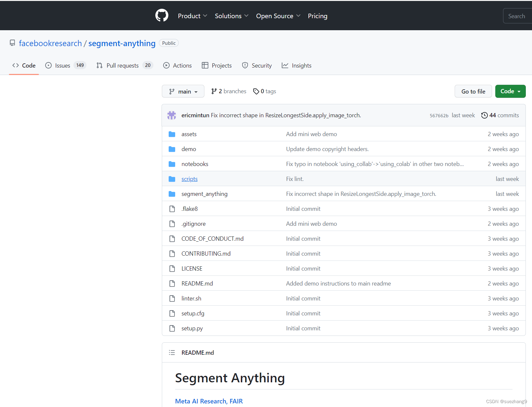
Task: Open the green Code dropdown button
Action: 510,91
